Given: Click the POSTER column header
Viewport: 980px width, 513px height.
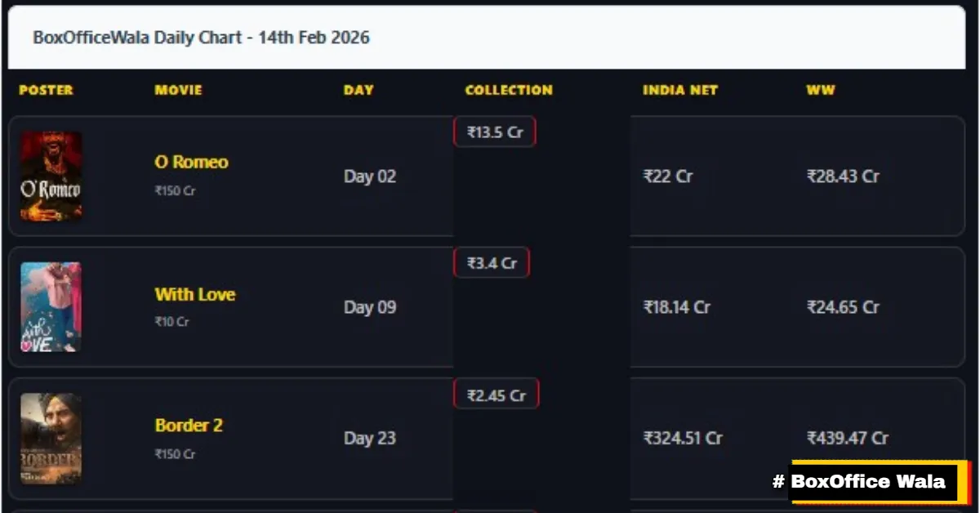Looking at the screenshot, I should [x=46, y=91].
